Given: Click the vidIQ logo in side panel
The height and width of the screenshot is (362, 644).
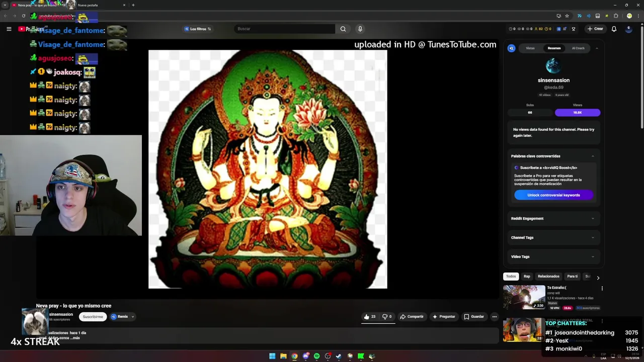Looking at the screenshot, I should (x=511, y=48).
